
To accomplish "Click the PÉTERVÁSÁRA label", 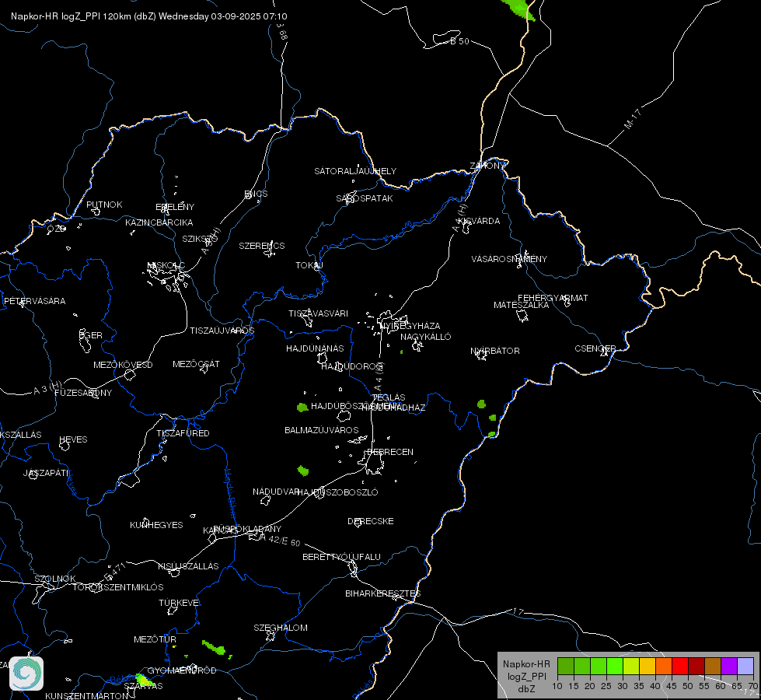I will pos(34,301).
